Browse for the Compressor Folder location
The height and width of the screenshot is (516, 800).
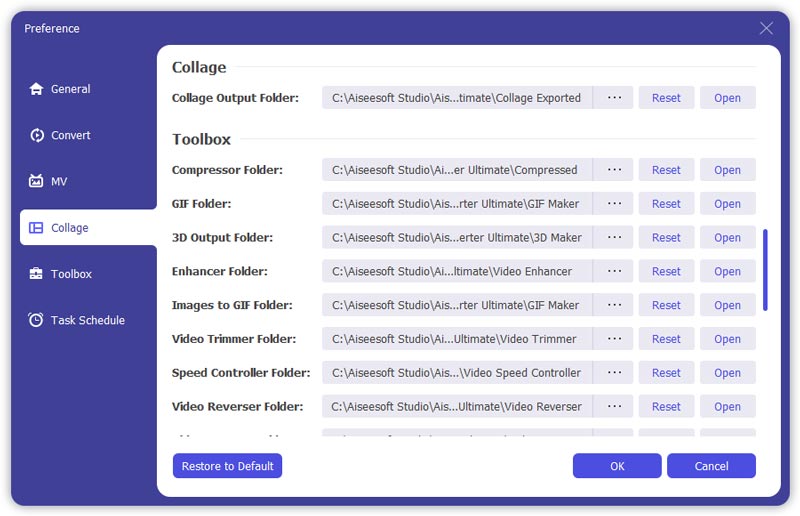tap(614, 170)
